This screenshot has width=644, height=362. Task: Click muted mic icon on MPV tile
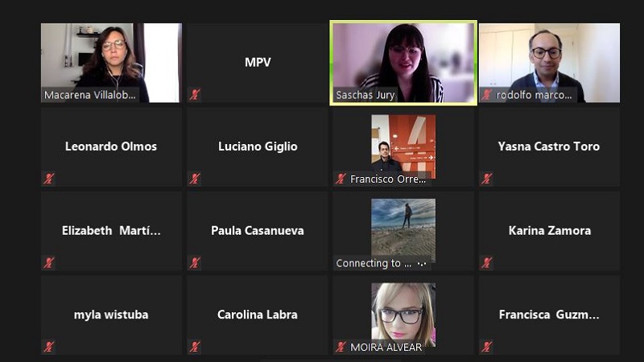(x=195, y=95)
